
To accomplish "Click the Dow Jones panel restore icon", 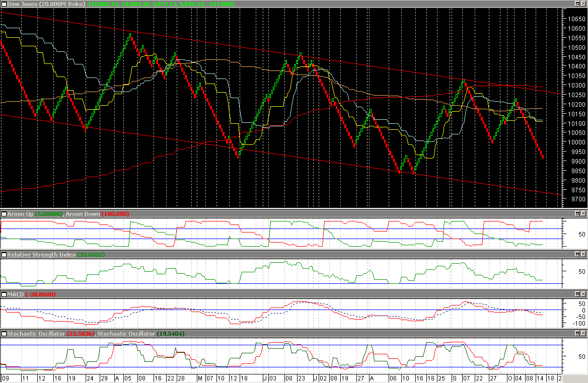I will [577, 4].
